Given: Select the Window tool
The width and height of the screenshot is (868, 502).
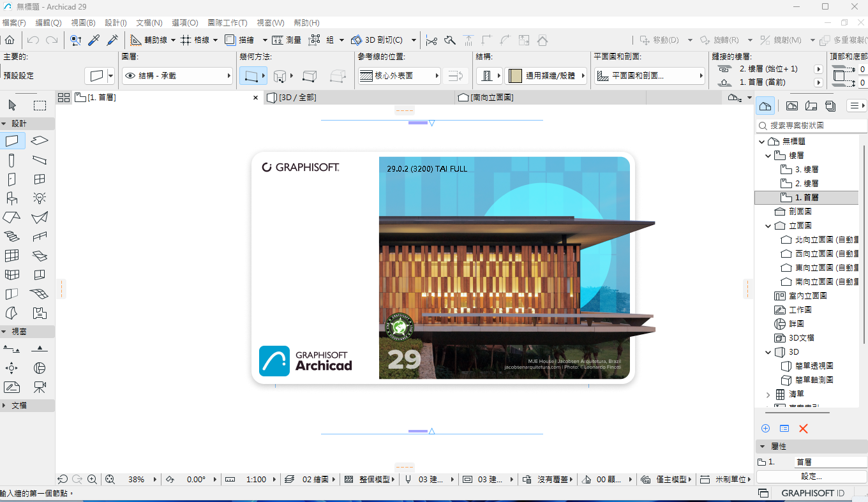Looking at the screenshot, I should pyautogui.click(x=40, y=179).
